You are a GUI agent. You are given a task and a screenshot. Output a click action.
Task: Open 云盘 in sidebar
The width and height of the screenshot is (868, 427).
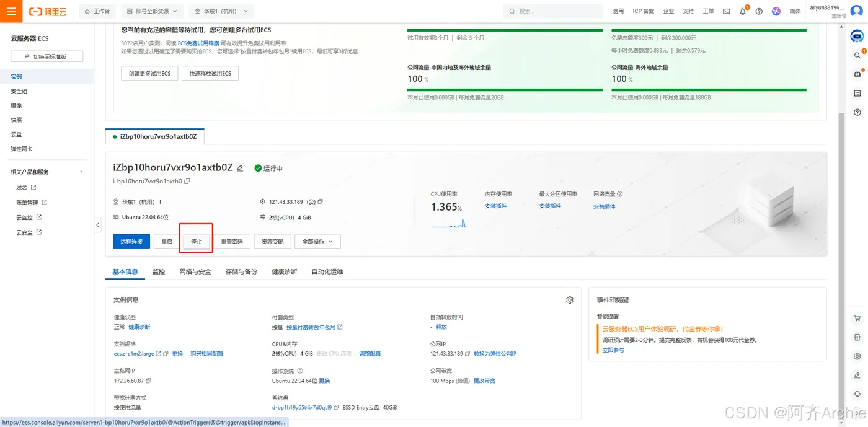click(16, 134)
